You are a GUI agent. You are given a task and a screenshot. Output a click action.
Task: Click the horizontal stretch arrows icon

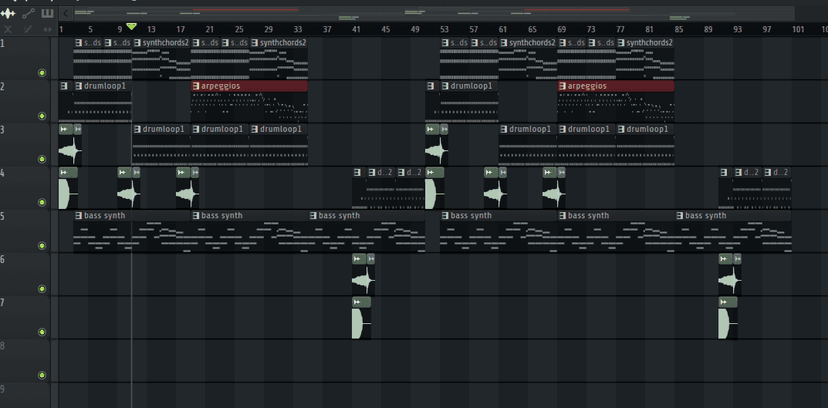tap(48, 30)
